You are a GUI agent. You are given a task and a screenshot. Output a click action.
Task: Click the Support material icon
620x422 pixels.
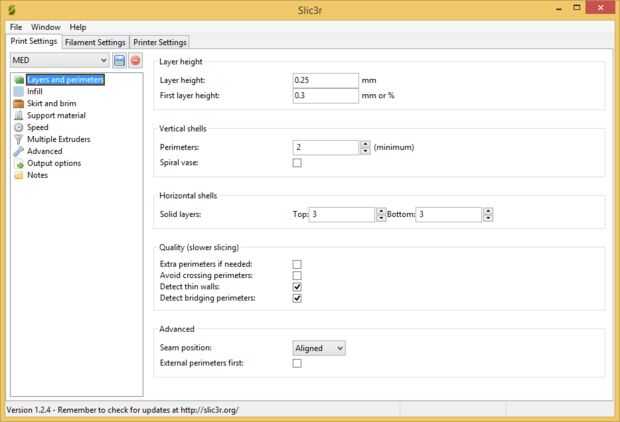tap(19, 115)
